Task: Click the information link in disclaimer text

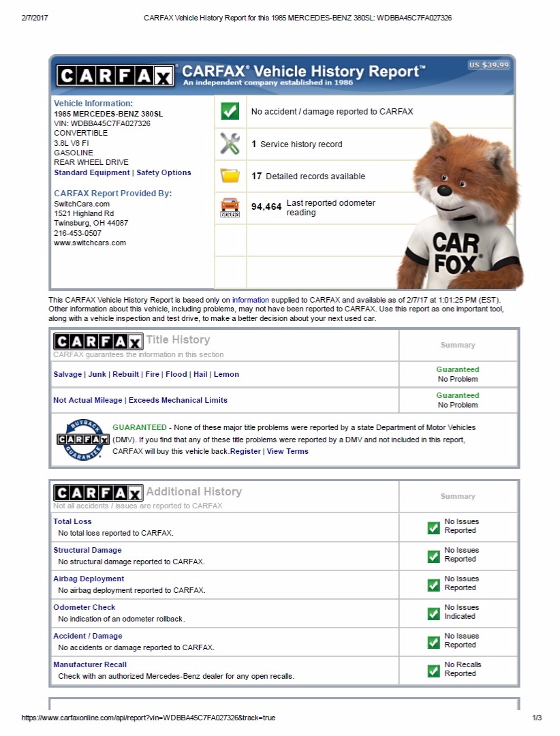Action: (250, 300)
